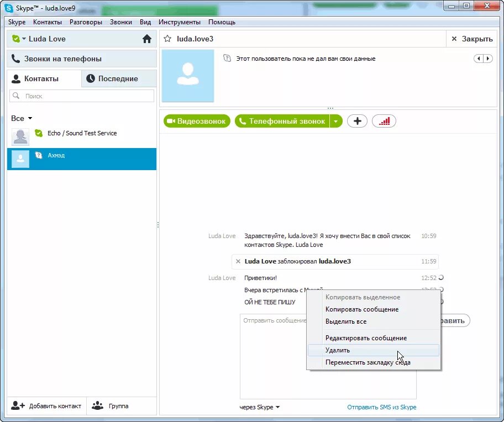The image size is (504, 422).
Task: Click the luda.love3 profile avatar
Action: point(188,76)
